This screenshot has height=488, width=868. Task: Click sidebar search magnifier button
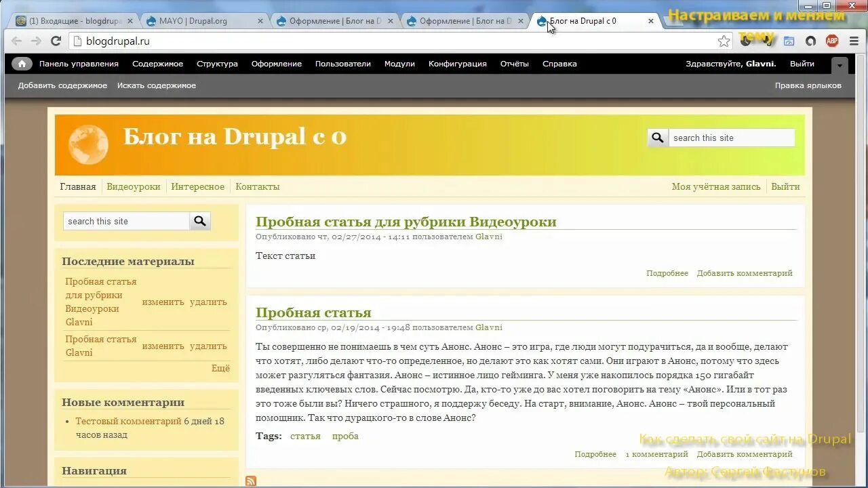(200, 221)
